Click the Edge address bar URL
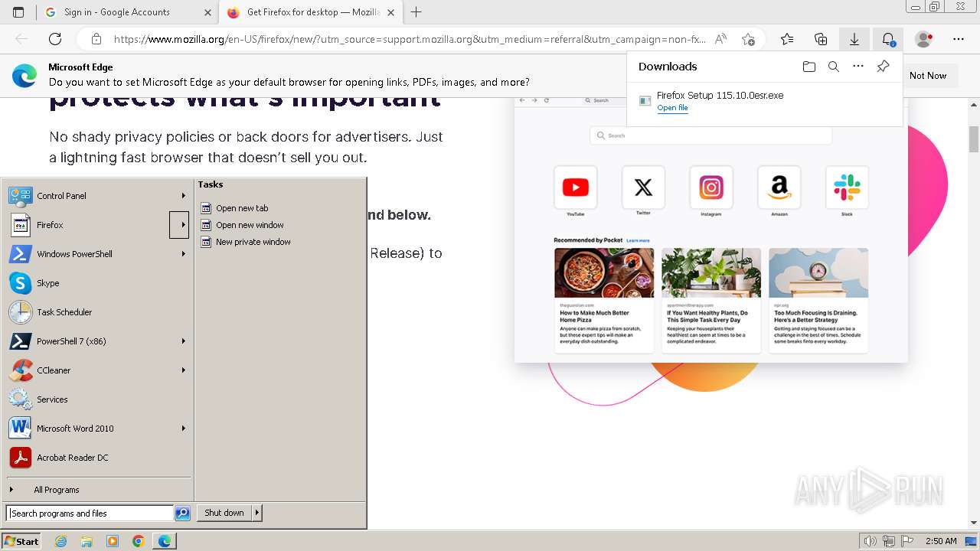The height and width of the screenshot is (551, 980). [x=410, y=39]
